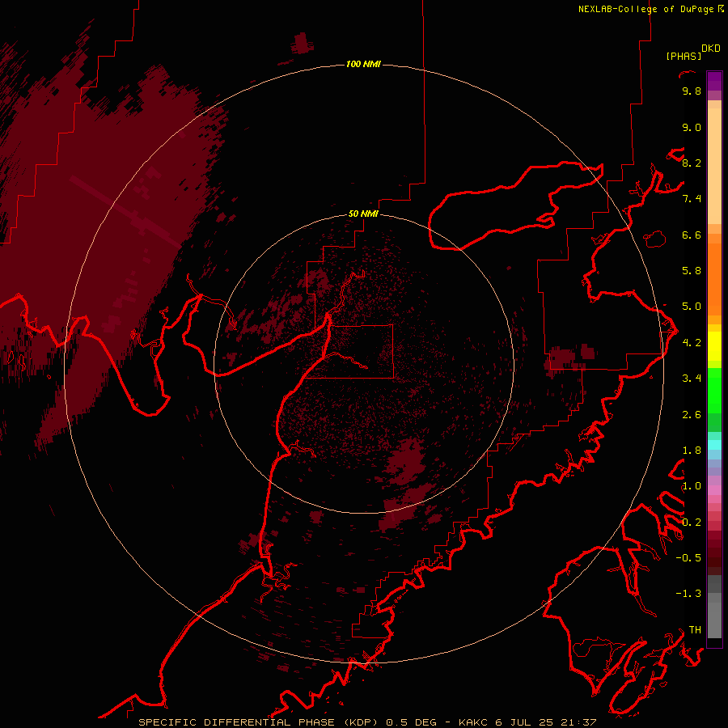This screenshot has width=728, height=728.
Task: Click the 6.6 value on the scale
Action: pos(692,235)
